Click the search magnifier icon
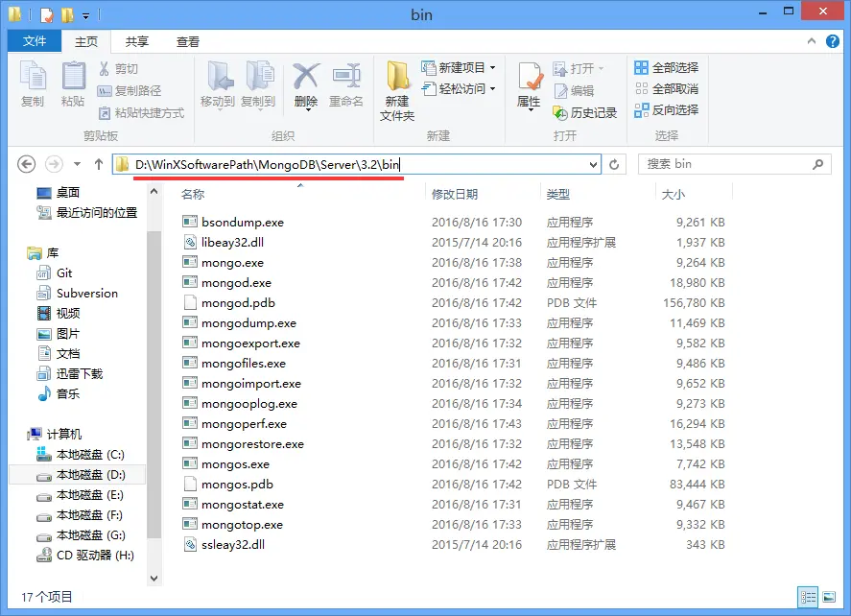 point(817,164)
